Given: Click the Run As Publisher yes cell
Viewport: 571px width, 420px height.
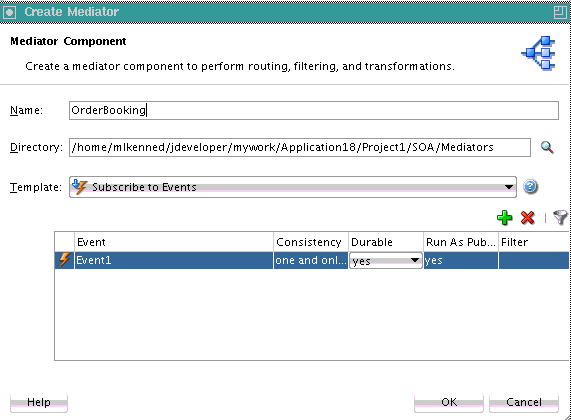Looking at the screenshot, I should tap(461, 260).
